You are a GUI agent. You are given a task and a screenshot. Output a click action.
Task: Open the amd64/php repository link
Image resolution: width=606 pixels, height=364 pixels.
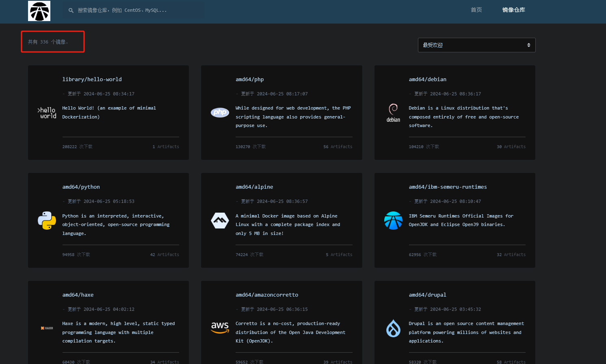point(250,80)
